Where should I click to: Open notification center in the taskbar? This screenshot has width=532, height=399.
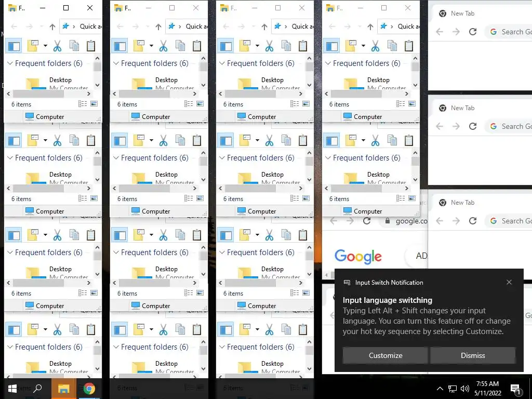(x=515, y=389)
